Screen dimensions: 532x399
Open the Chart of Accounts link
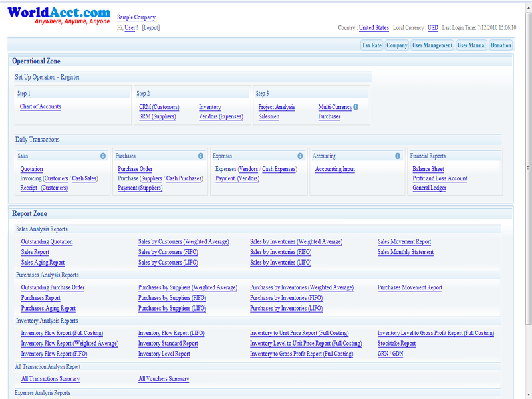click(x=41, y=107)
